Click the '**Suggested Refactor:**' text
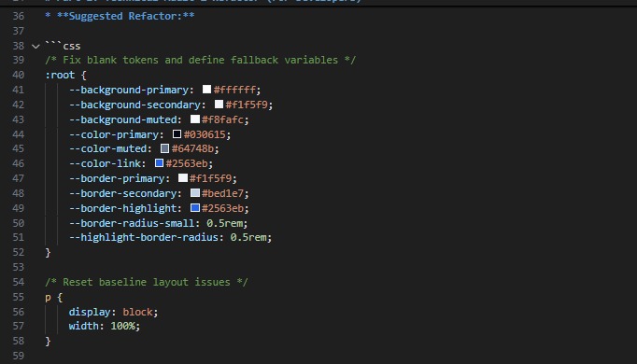637x364 pixels. [x=125, y=16]
